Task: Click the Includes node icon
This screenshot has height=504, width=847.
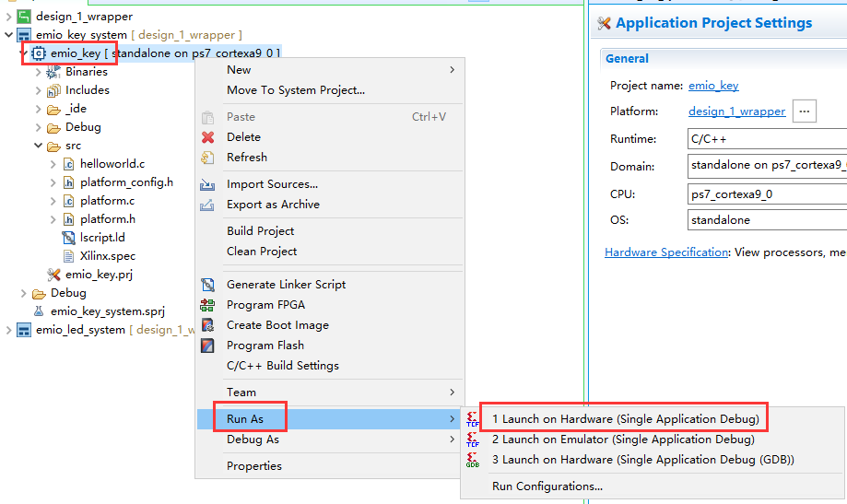Action: 53,90
